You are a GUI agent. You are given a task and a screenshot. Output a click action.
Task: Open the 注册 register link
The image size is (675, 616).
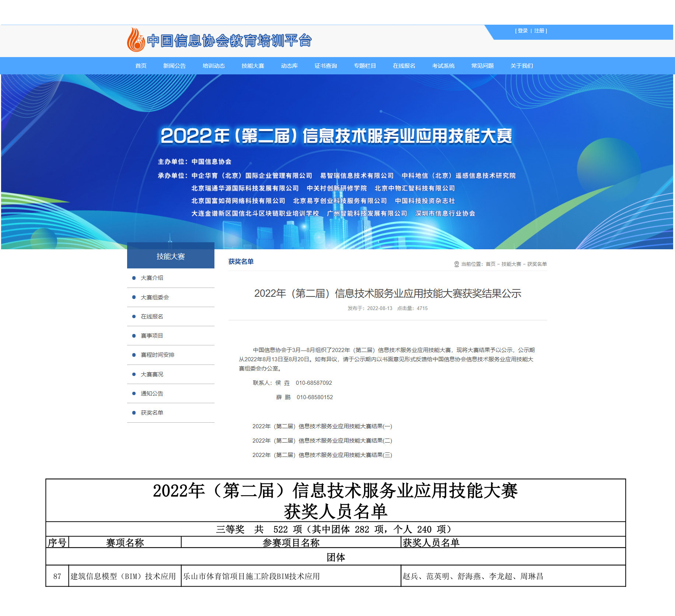539,31
